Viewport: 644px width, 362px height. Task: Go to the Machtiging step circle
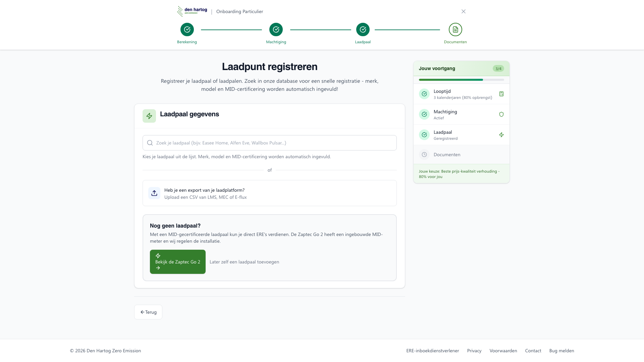click(x=276, y=29)
